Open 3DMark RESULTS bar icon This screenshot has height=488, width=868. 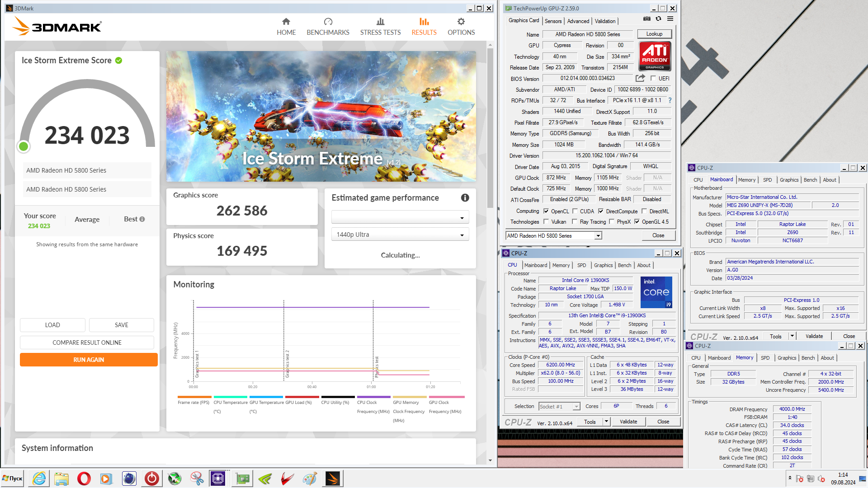tap(424, 21)
